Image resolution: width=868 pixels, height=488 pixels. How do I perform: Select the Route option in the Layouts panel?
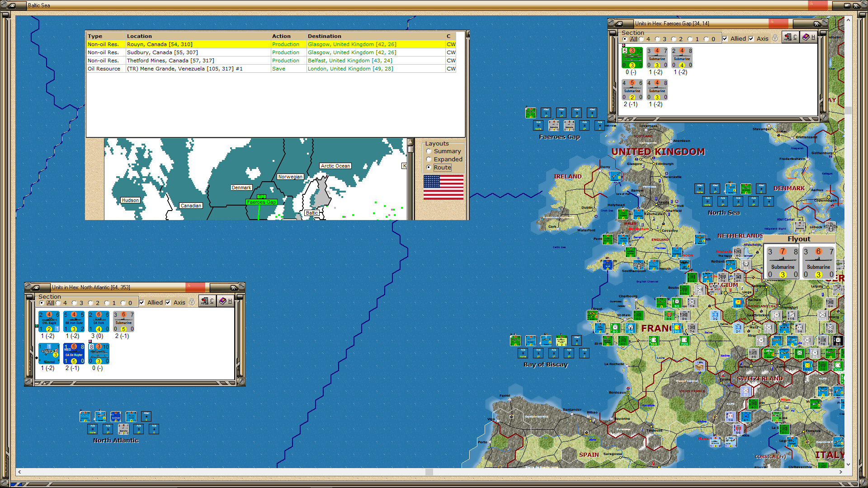click(x=429, y=168)
